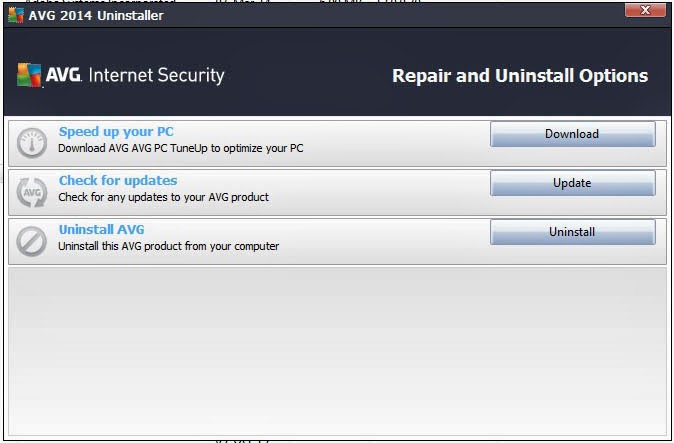Viewport: 674px width, 443px height.
Task: Click the Uninstall this AVG product description
Action: [x=168, y=246]
